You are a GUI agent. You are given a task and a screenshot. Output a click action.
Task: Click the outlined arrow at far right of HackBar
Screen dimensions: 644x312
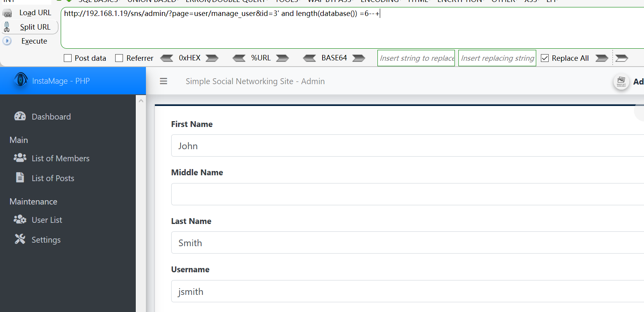[621, 58]
